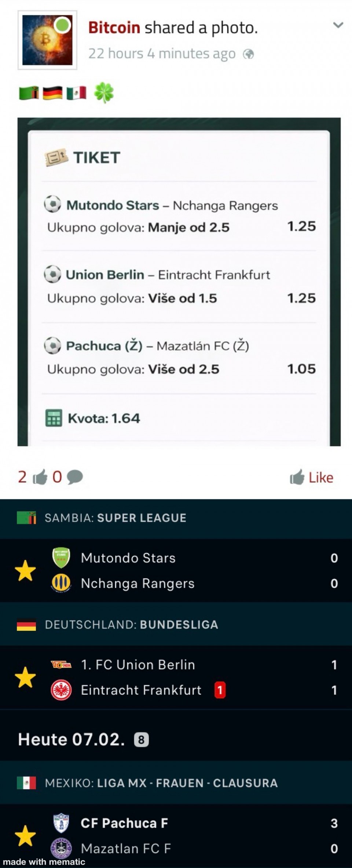Open the Mexiko Liga MX Frauen header
The width and height of the screenshot is (352, 868).
point(161,783)
